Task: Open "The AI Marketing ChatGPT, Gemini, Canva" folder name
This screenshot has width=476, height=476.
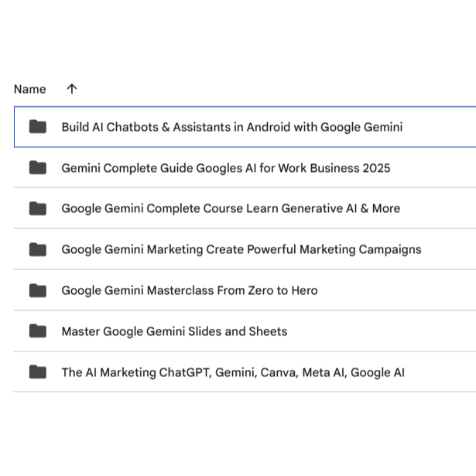Action: pos(232,372)
